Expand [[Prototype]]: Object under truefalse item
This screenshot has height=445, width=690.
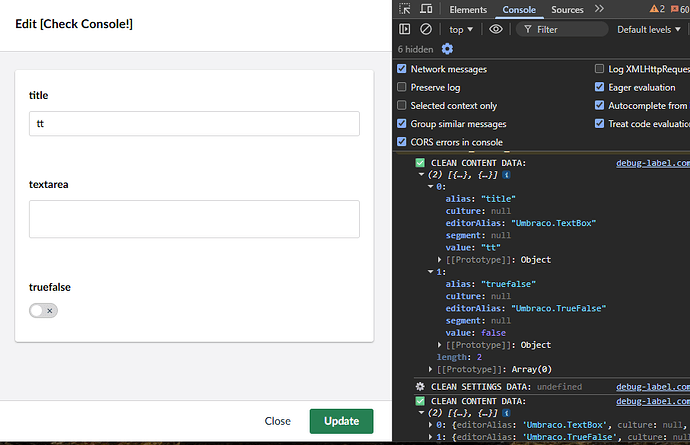(x=439, y=345)
